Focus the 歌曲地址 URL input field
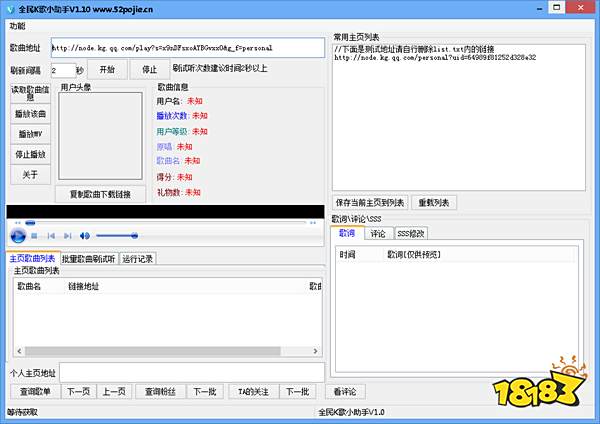Image resolution: width=600 pixels, height=424 pixels. [x=187, y=47]
